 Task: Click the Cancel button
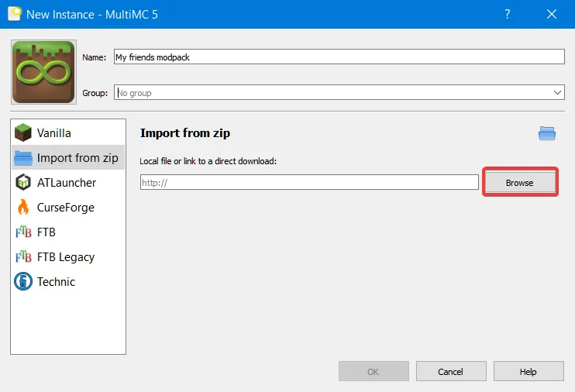point(451,371)
